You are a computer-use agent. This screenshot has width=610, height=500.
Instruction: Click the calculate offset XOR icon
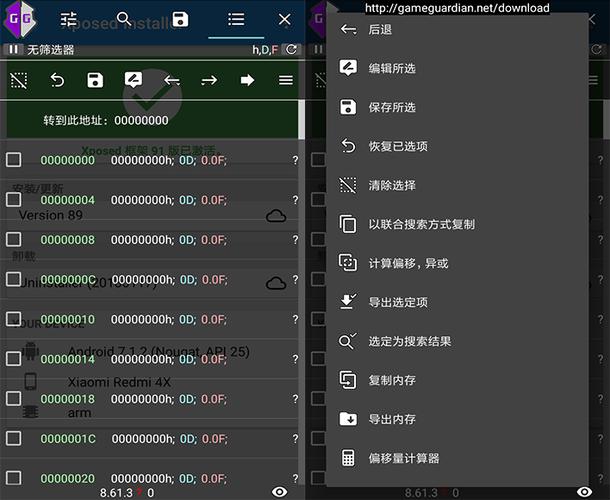348,263
